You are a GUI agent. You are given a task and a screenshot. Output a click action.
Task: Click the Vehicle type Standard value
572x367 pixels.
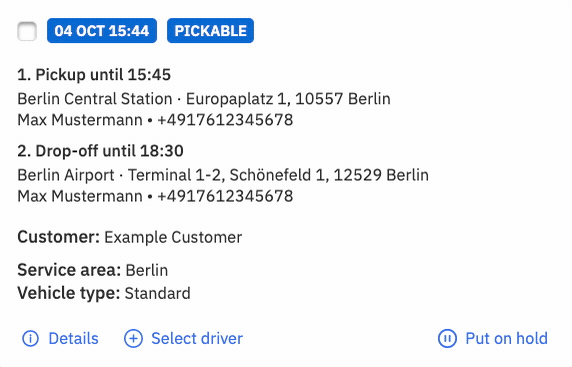[158, 293]
